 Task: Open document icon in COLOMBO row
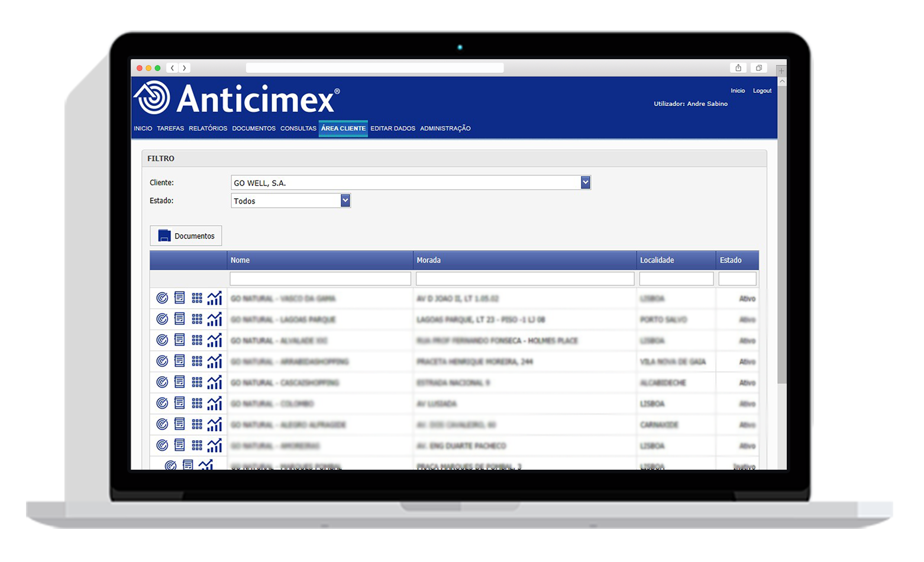click(180, 403)
